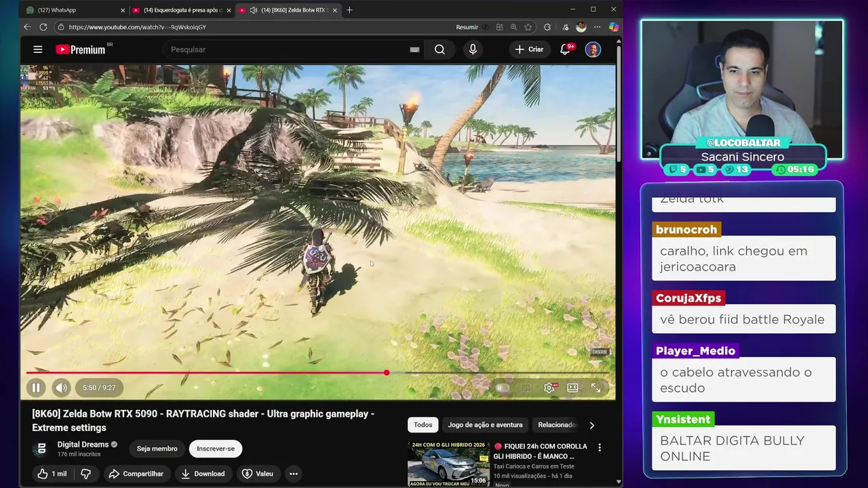Screen dimensions: 868x488
Task: Seek using the red video progress bar
Action: point(206,373)
